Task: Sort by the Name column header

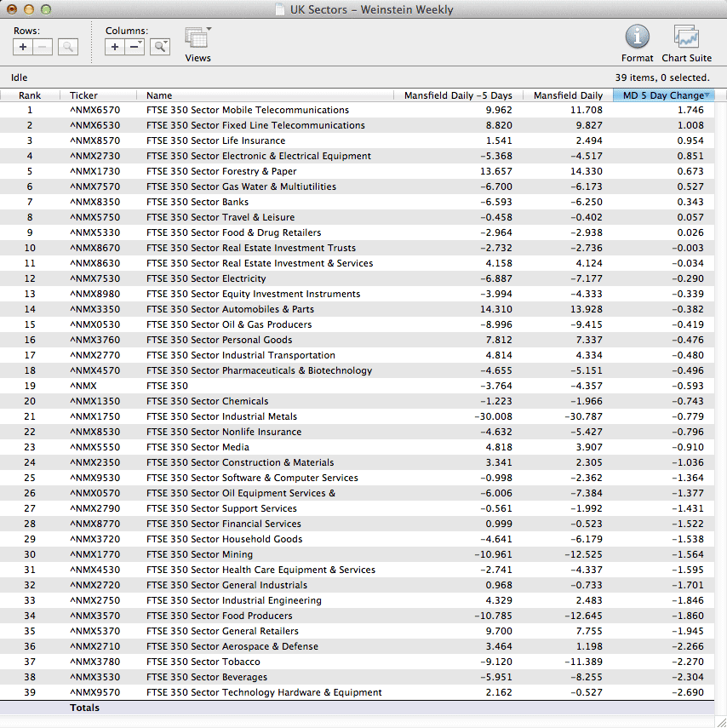Action: [159, 95]
